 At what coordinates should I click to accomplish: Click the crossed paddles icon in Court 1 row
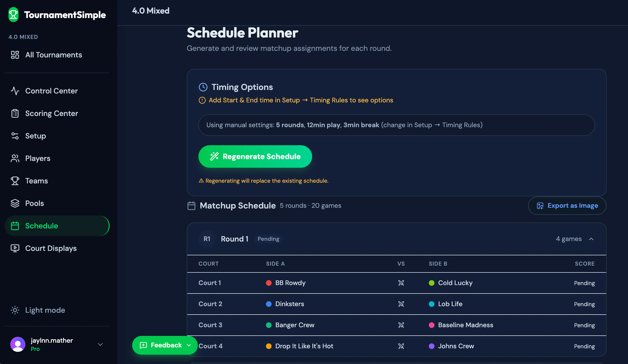pyautogui.click(x=401, y=283)
